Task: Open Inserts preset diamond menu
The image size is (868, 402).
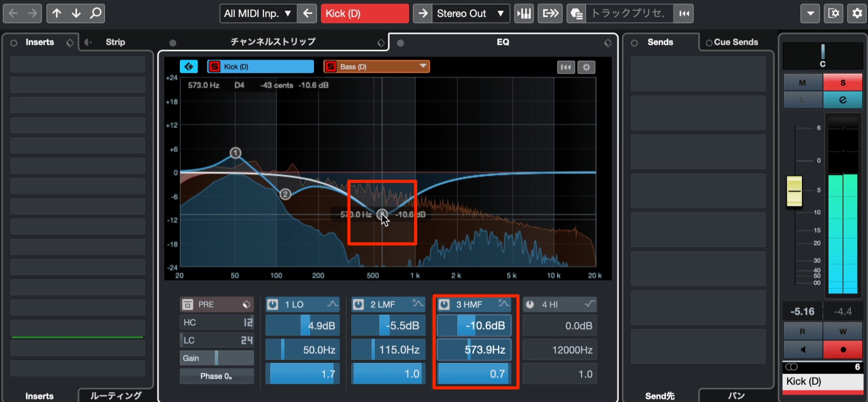Action: coord(70,43)
